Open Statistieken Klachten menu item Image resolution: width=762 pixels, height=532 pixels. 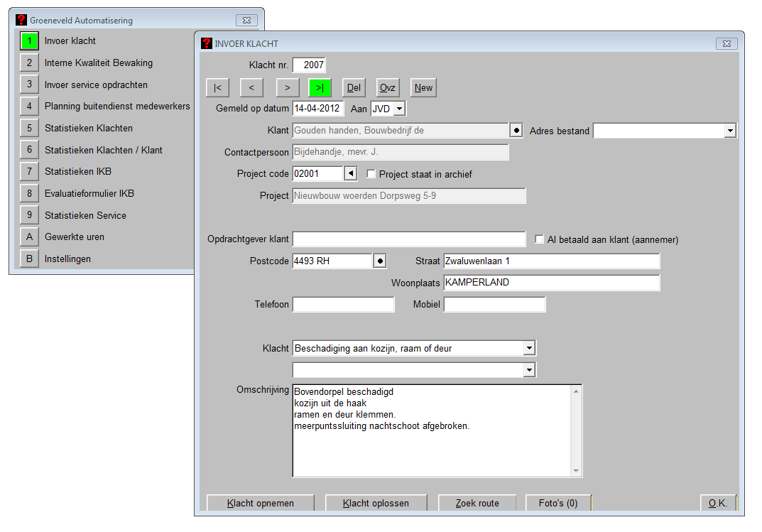[x=29, y=129]
